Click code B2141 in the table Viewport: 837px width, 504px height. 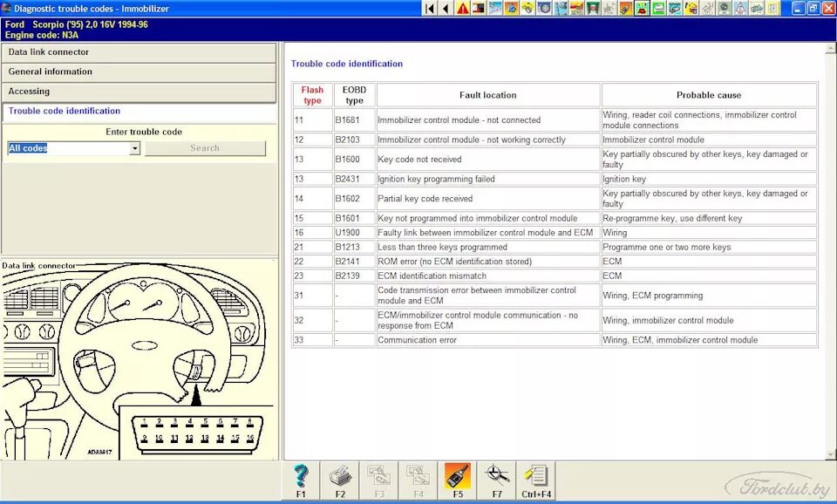pos(348,262)
